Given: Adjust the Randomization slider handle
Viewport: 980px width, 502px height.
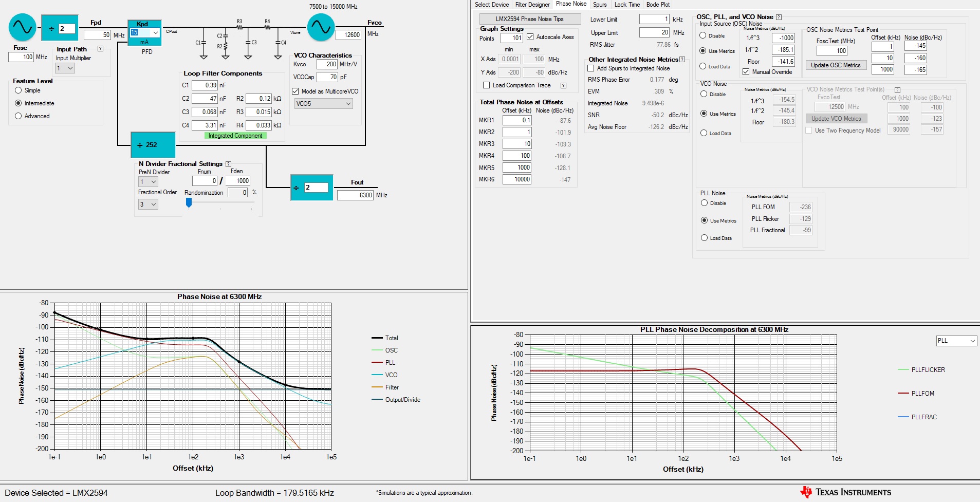Looking at the screenshot, I should [x=189, y=203].
